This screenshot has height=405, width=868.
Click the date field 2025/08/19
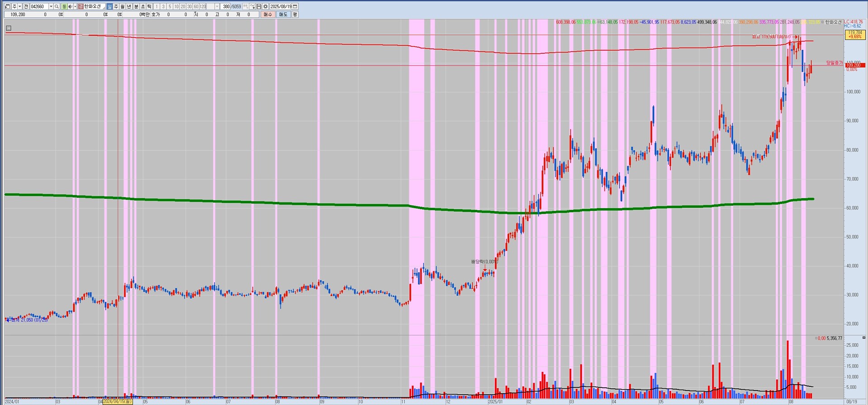point(281,6)
